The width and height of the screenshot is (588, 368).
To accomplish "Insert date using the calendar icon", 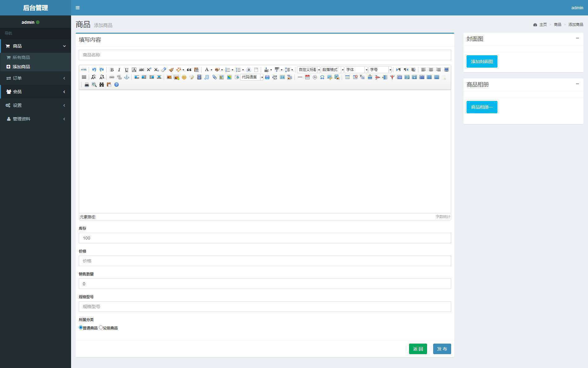I will tap(307, 77).
